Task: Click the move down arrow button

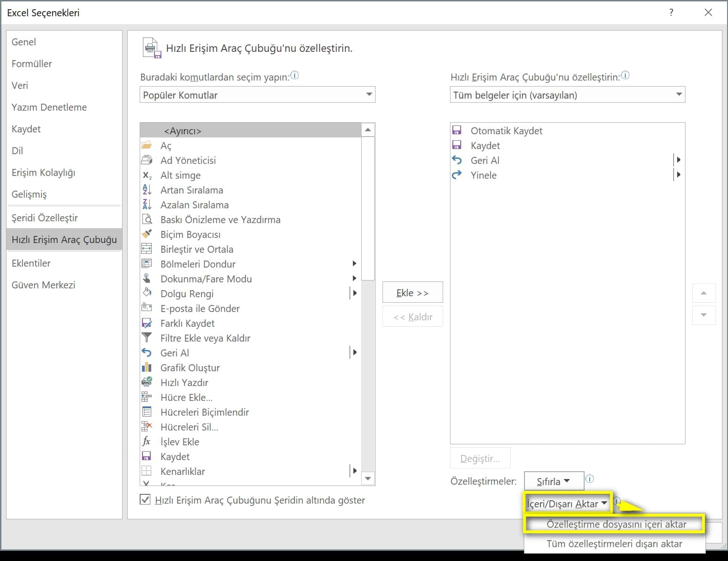Action: point(704,315)
